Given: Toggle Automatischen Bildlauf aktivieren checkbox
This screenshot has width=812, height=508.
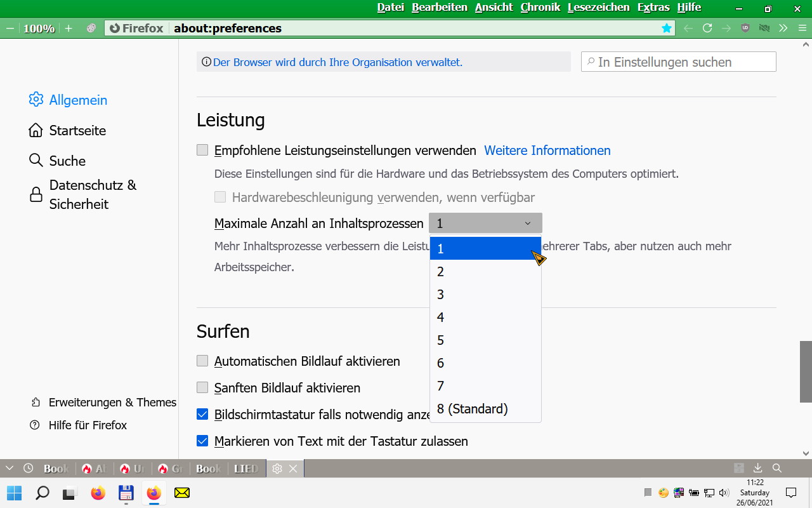Looking at the screenshot, I should click(x=202, y=361).
